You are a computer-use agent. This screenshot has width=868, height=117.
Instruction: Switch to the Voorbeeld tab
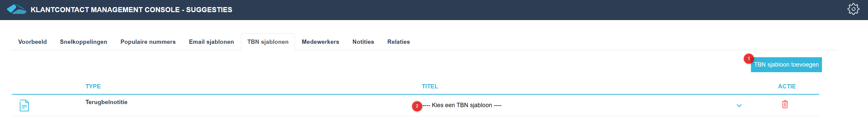(32, 42)
